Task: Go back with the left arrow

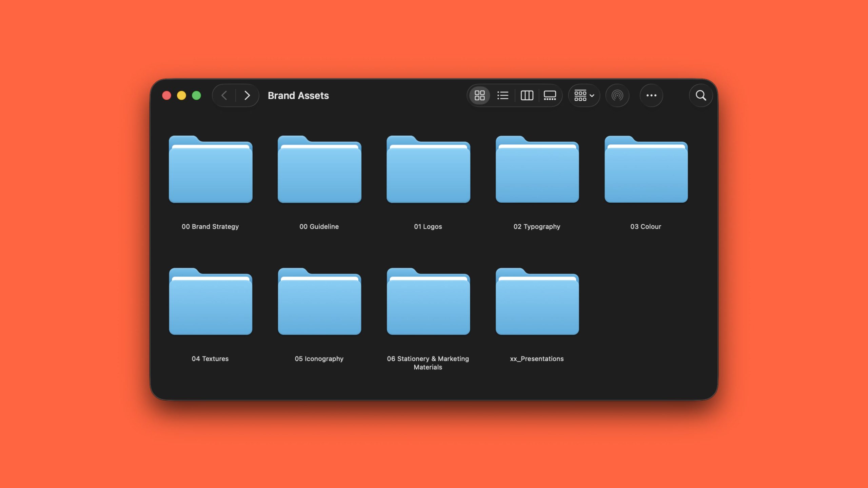Action: tap(224, 96)
